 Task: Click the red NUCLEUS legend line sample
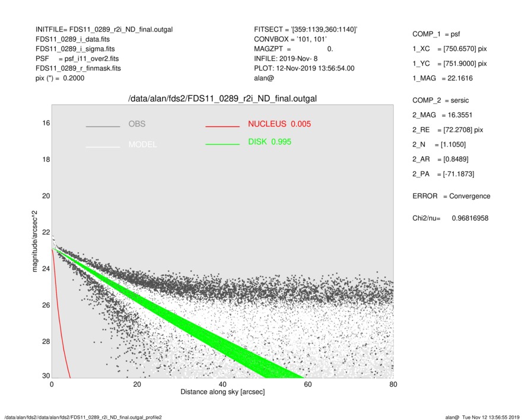(x=222, y=126)
